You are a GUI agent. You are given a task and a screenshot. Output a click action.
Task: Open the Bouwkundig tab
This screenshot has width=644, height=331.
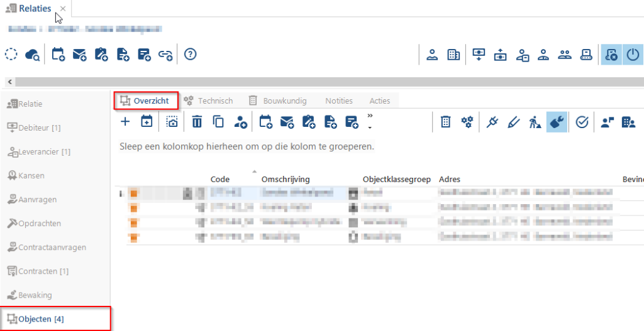(277, 100)
